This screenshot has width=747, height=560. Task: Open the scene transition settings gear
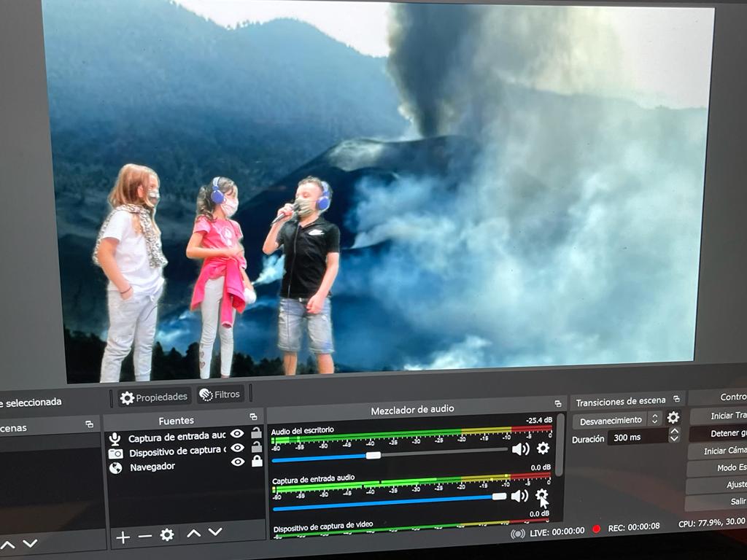[673, 418]
